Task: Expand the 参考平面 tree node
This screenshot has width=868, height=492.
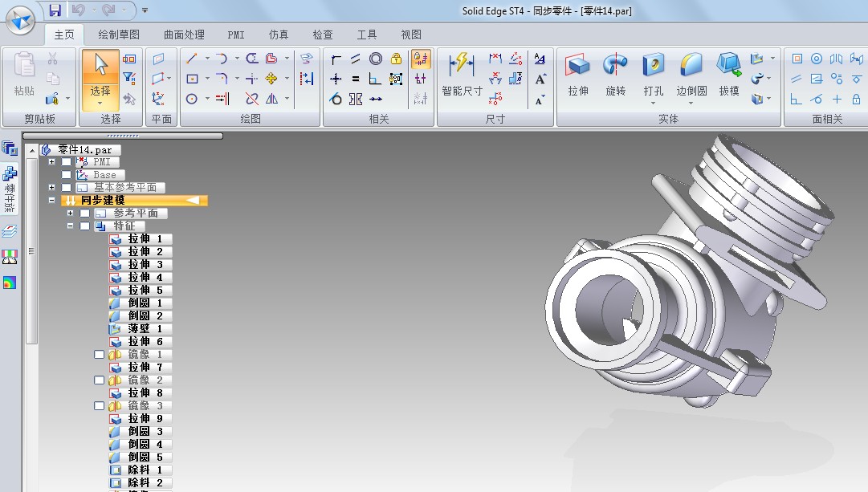Action: point(71,213)
